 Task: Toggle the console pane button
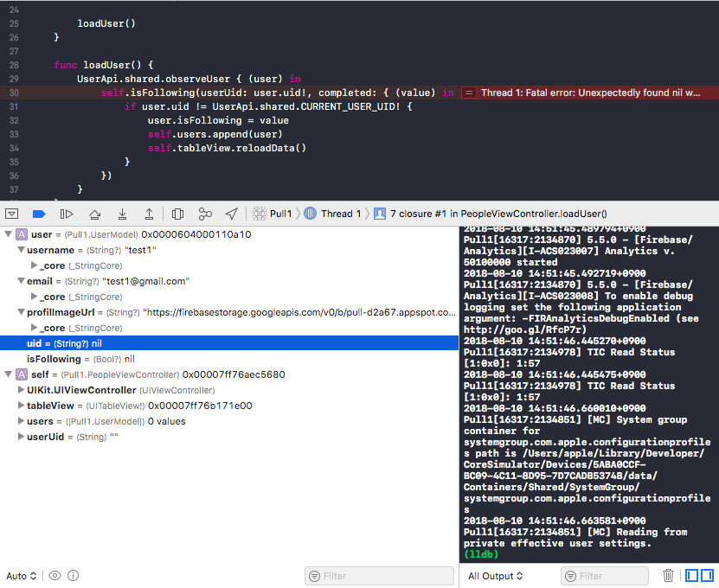pyautogui.click(x=708, y=575)
